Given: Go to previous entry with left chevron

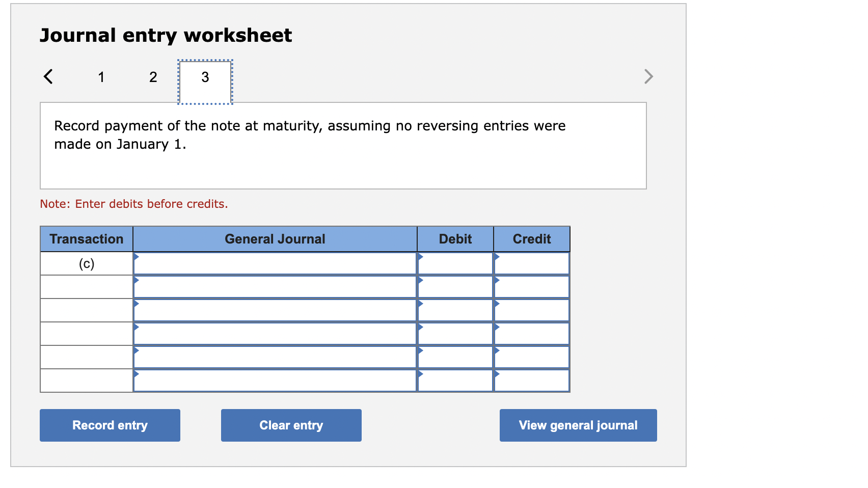Looking at the screenshot, I should [48, 76].
